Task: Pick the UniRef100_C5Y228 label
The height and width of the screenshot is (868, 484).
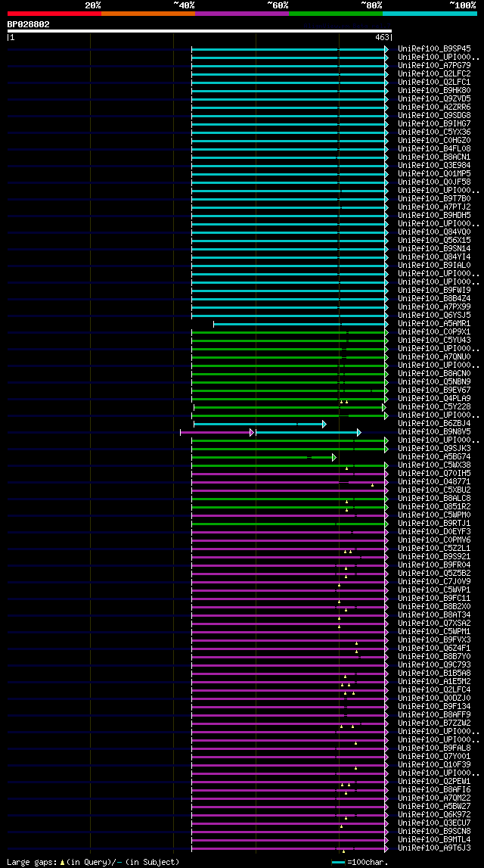Action: pos(434,406)
